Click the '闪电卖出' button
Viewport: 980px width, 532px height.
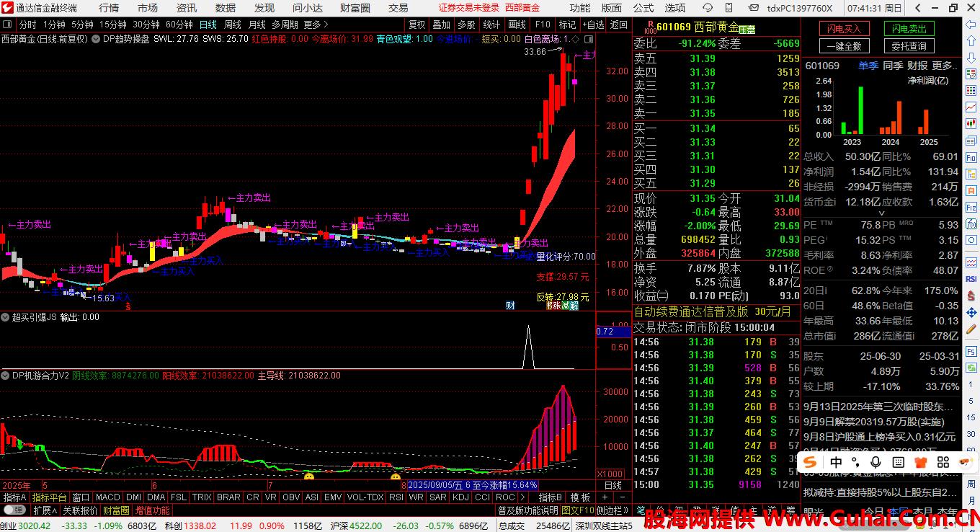coord(909,29)
